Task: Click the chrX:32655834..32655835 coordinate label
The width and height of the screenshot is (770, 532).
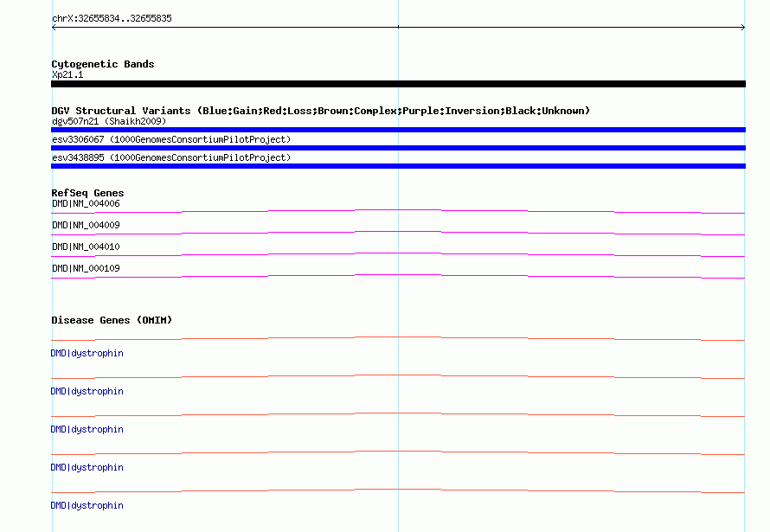Action: pos(112,18)
